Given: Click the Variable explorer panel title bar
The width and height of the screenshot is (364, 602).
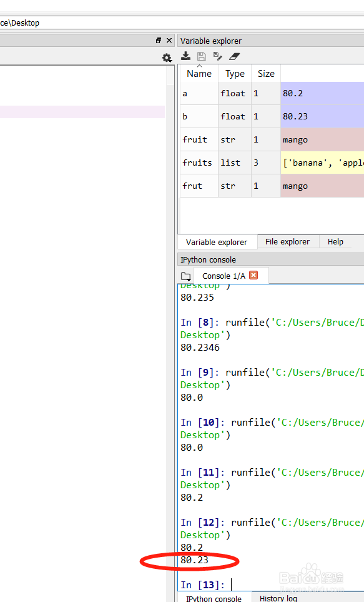Looking at the screenshot, I should 271,41.
